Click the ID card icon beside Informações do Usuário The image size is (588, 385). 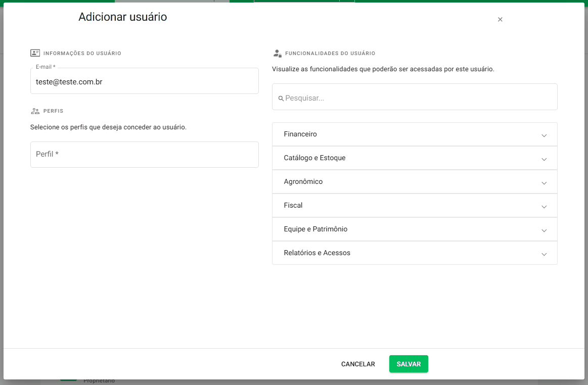pos(35,53)
